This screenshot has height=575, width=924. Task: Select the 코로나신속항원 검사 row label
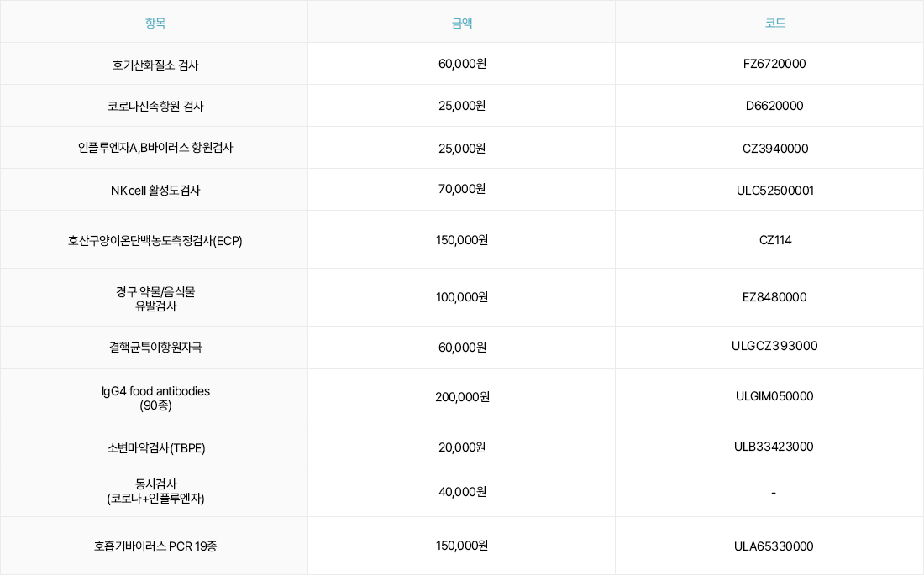tap(155, 106)
